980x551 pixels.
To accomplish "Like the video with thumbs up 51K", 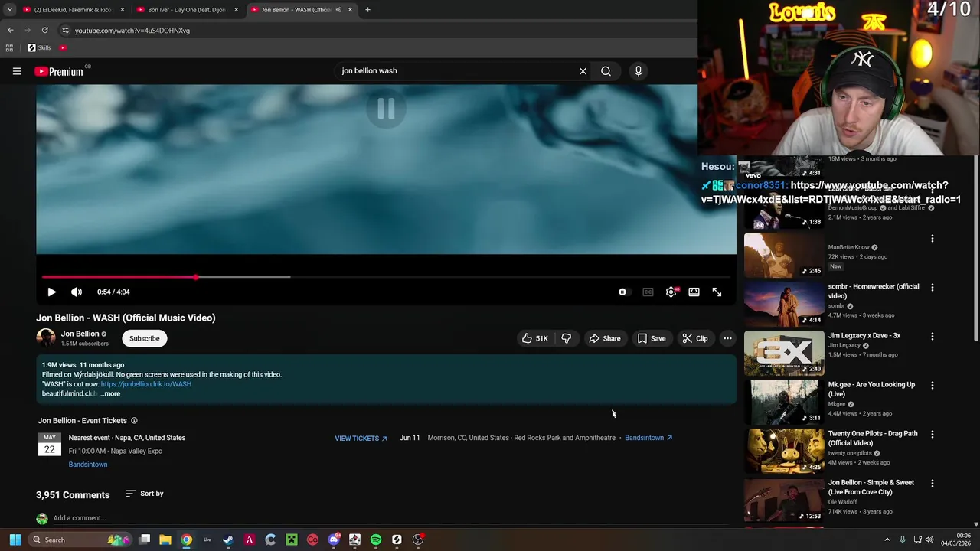I will point(535,338).
